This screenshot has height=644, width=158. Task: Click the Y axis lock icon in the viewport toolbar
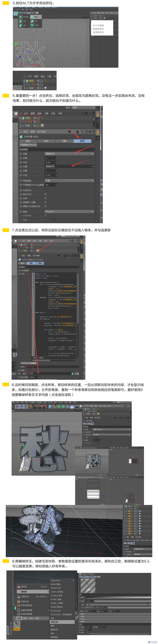(x=21, y=406)
